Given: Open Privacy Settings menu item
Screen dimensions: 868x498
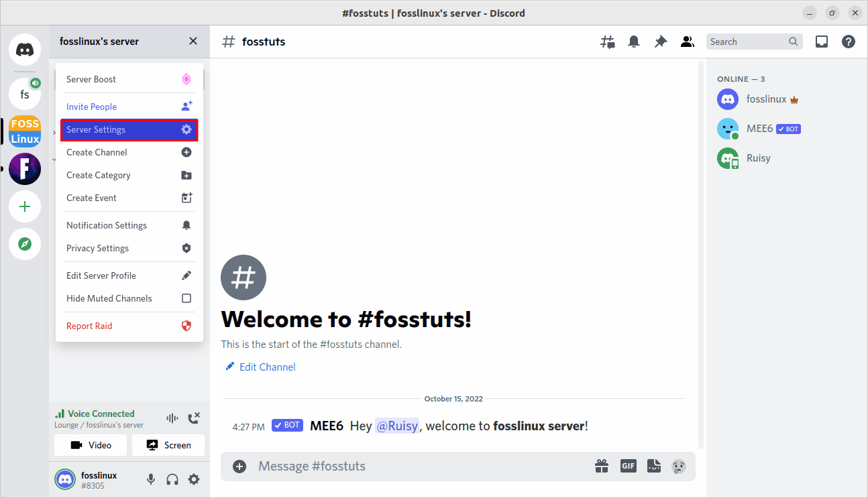Looking at the screenshot, I should (x=129, y=248).
